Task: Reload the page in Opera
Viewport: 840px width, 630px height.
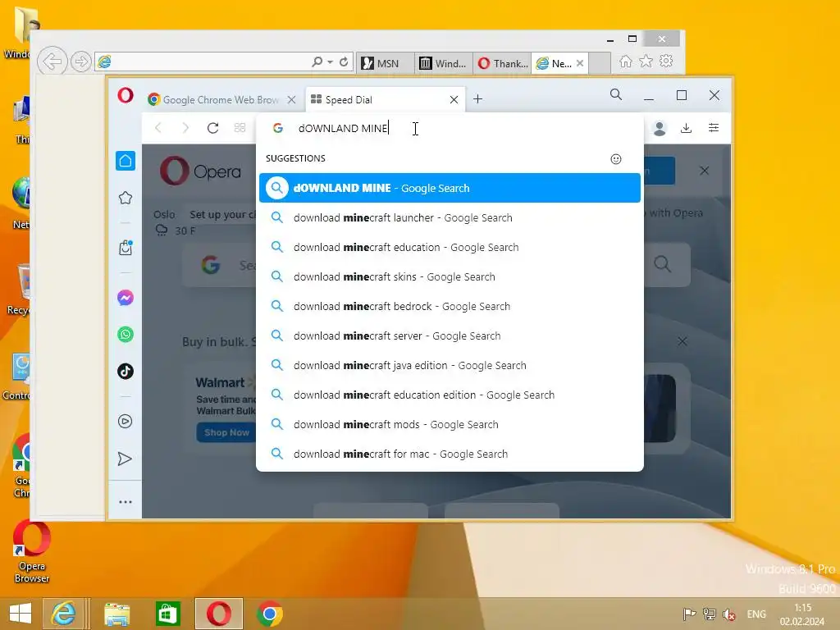Action: coord(212,128)
